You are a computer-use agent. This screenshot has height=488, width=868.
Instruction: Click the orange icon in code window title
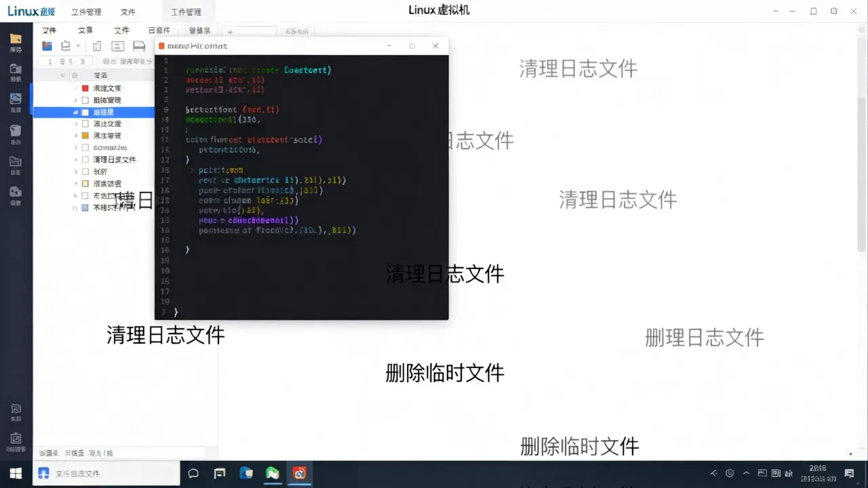[x=161, y=46]
